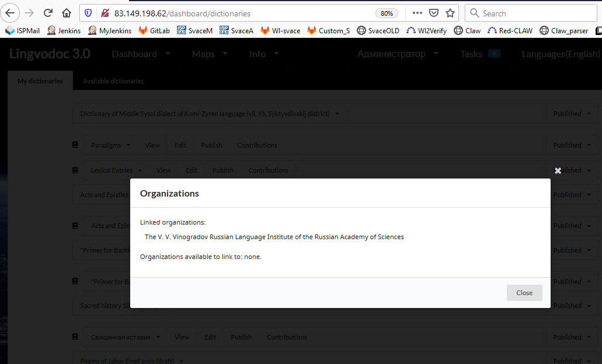The height and width of the screenshot is (364, 602).
Task: Open the Firefox three-dot overflow menu
Action: [417, 13]
